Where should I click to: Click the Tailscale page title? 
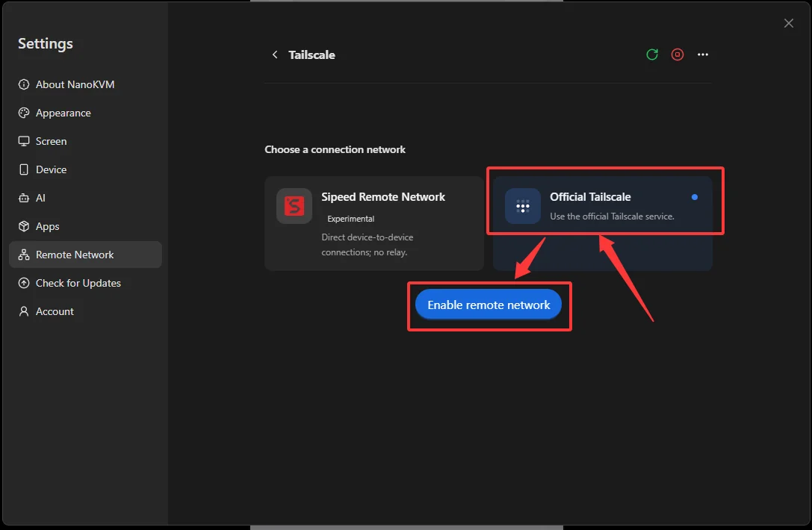tap(312, 54)
